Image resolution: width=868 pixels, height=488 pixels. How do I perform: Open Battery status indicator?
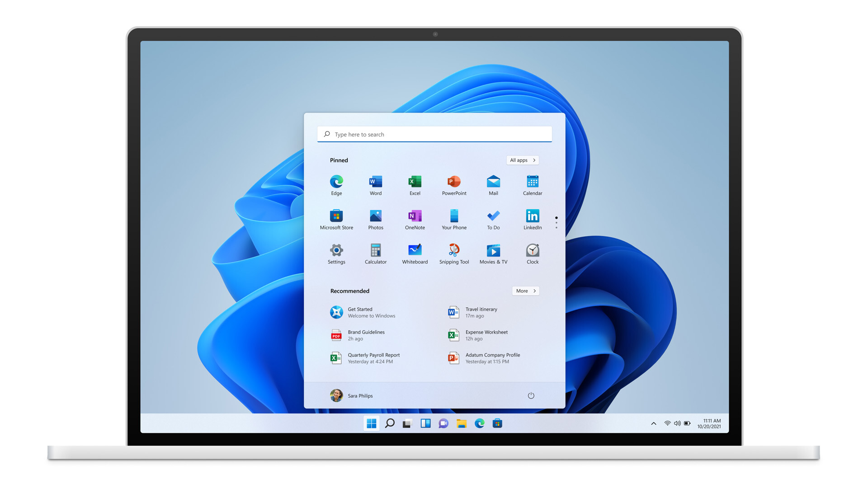[x=688, y=423]
